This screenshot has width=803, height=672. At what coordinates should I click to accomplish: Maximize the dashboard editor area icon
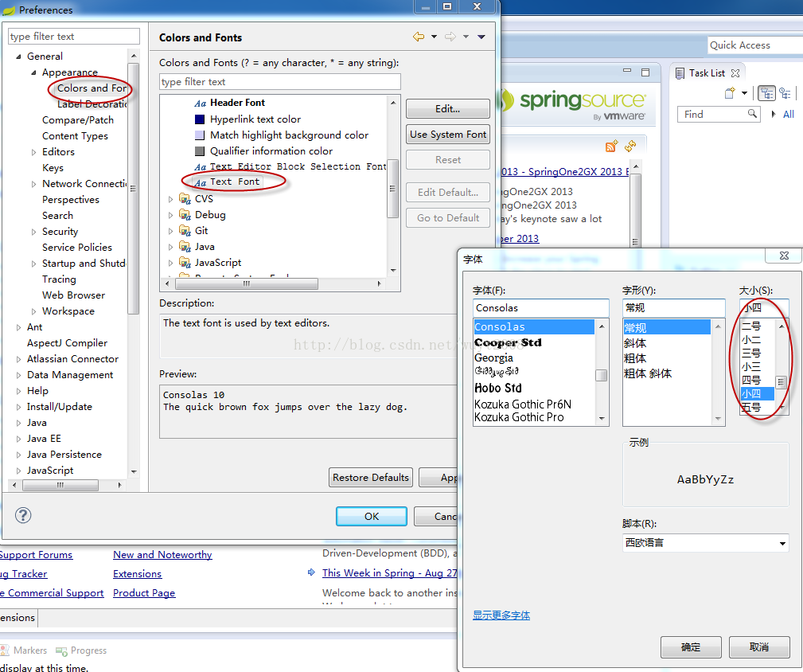pyautogui.click(x=645, y=72)
